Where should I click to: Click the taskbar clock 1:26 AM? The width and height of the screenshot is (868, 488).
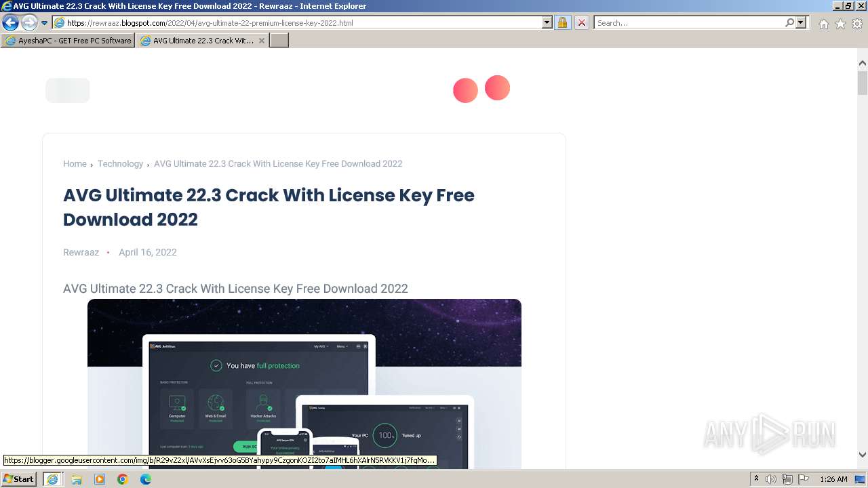[833, 479]
